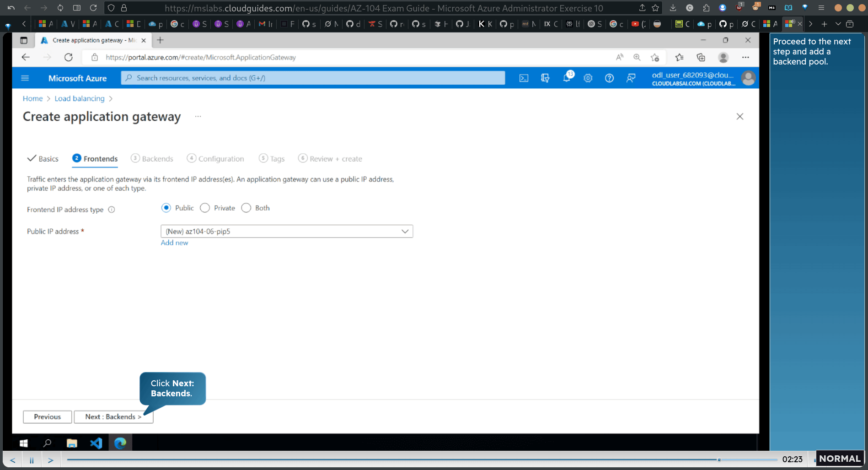Click Microsoft Azure logo text
The height and width of the screenshot is (470, 868).
77,78
